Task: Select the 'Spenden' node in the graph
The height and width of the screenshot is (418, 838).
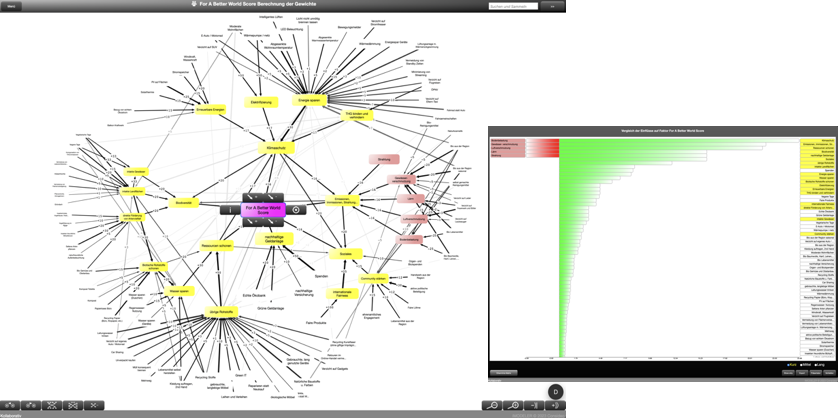Action: 321,276
